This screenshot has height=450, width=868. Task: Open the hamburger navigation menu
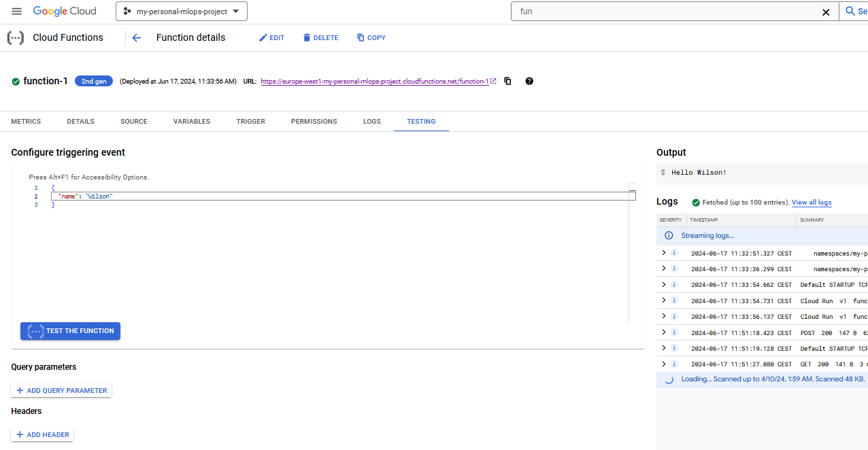(x=17, y=12)
